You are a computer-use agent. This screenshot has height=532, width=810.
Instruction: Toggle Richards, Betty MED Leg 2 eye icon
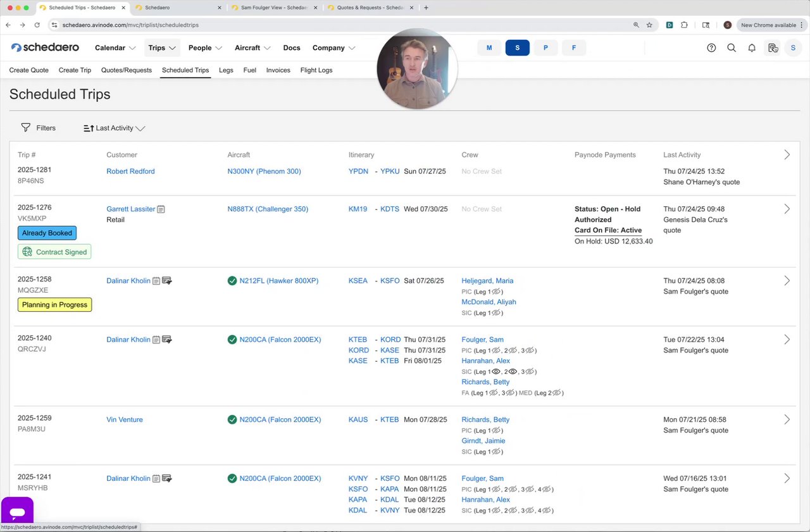pyautogui.click(x=557, y=393)
